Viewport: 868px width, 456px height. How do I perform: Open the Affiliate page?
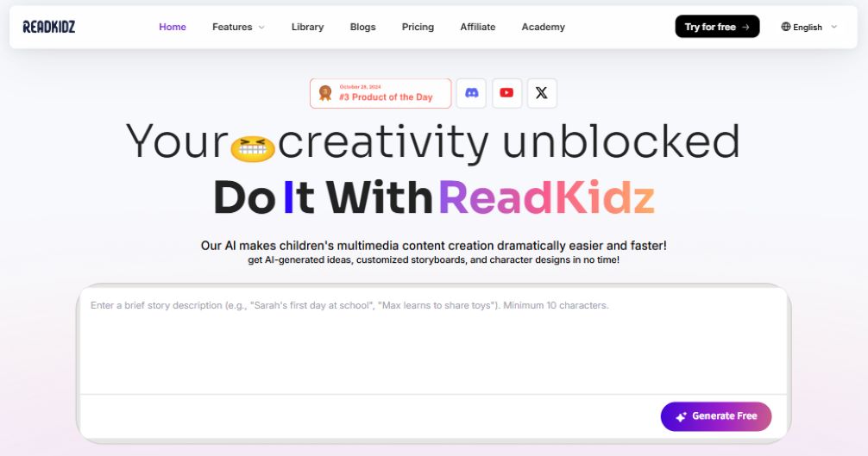click(478, 27)
